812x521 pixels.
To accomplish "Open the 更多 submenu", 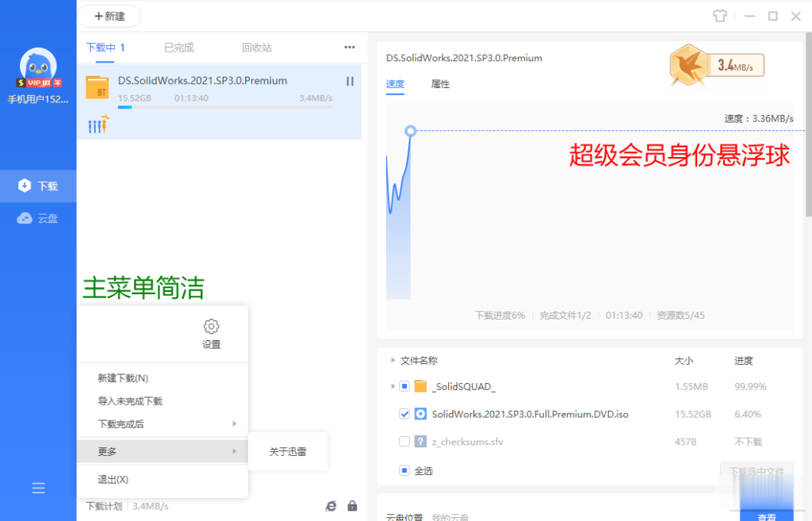I will [163, 451].
